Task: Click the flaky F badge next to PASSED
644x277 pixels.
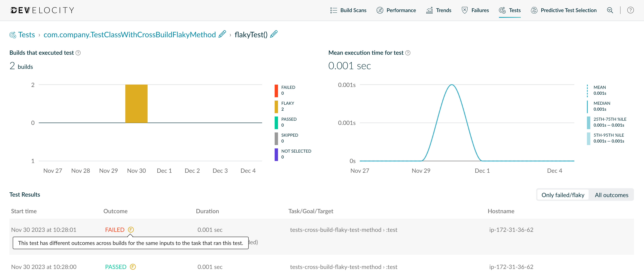Action: pos(133,267)
